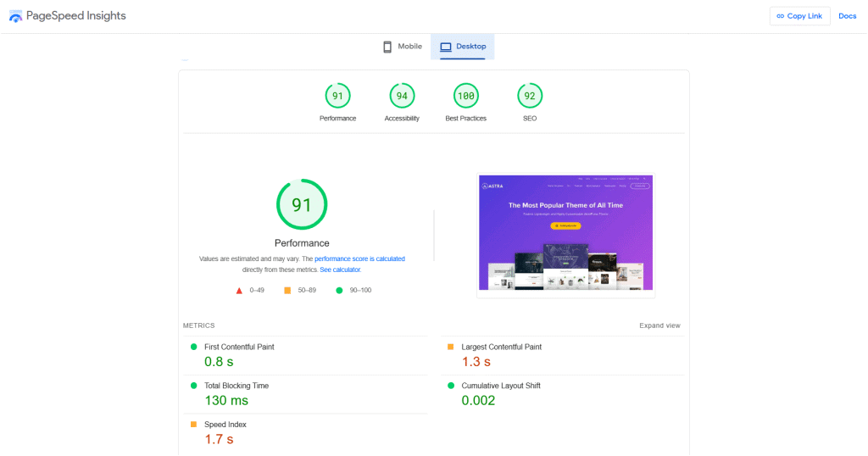
Task: Click the Cumulative Layout Shift metric
Action: (500, 386)
